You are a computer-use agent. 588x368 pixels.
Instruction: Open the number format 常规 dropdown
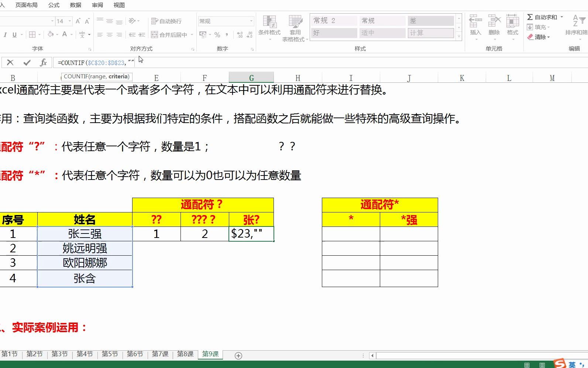tap(251, 21)
